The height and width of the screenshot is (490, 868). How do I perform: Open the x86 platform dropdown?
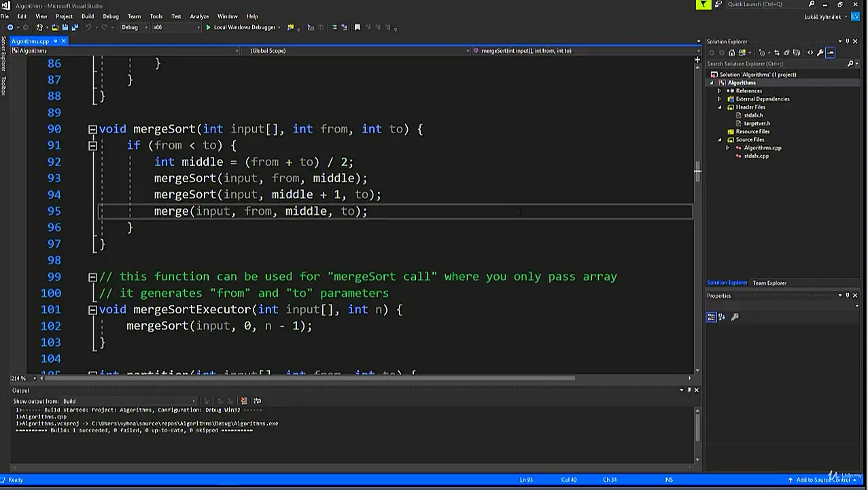pos(175,27)
